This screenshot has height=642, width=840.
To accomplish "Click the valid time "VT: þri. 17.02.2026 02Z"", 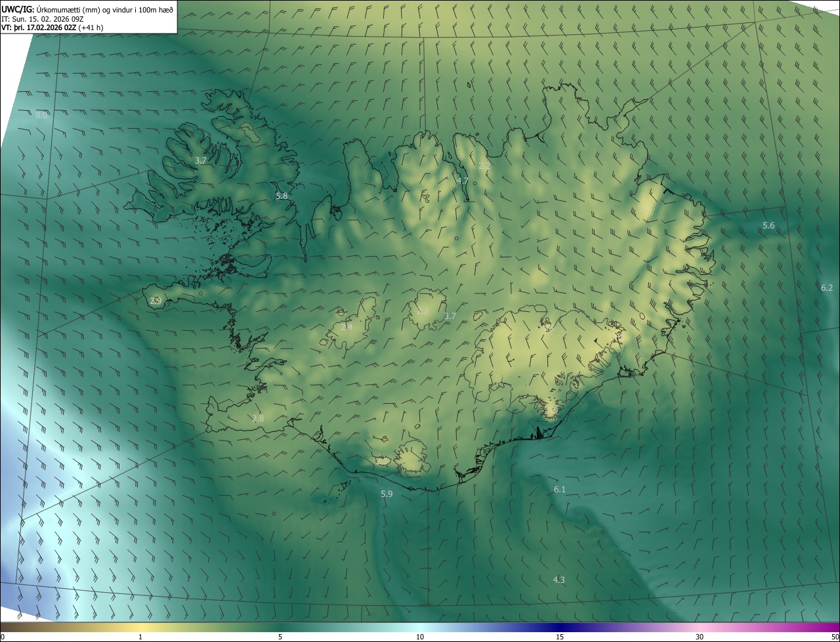I will [39, 28].
